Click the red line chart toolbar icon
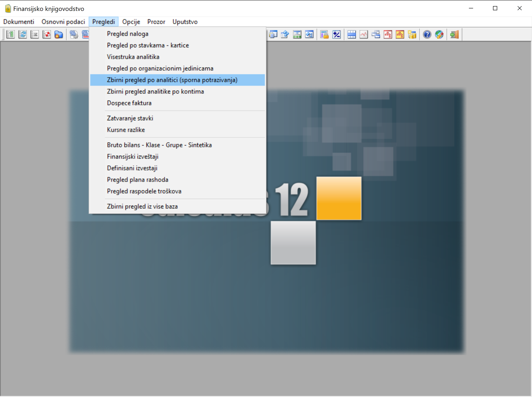This screenshot has width=532, height=397. point(364,35)
